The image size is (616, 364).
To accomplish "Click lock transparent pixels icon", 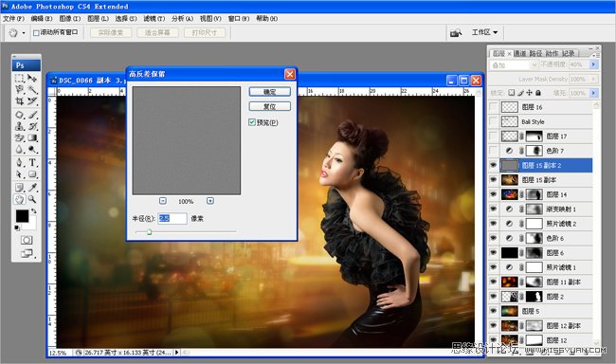I will [x=511, y=93].
